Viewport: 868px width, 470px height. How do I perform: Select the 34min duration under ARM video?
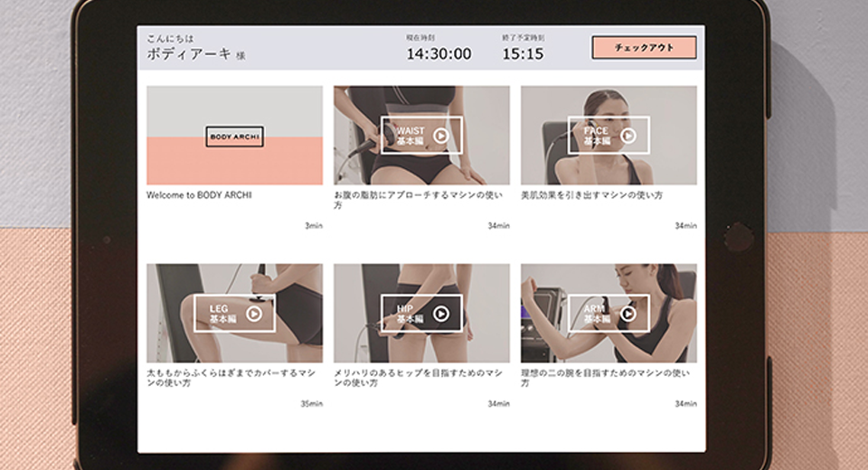click(x=685, y=404)
